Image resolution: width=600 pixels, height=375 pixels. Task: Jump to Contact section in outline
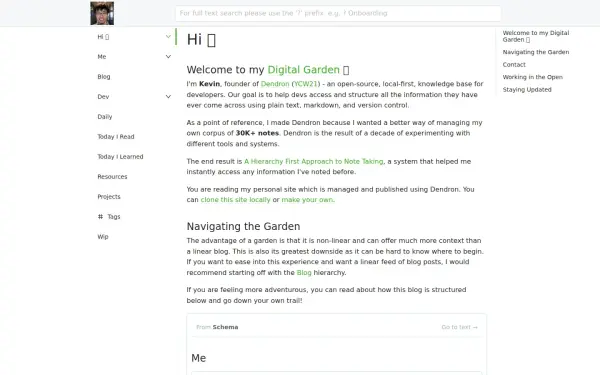point(514,65)
